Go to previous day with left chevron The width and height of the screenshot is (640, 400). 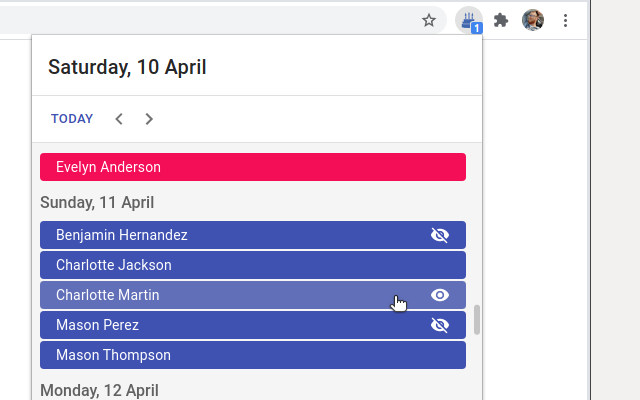tap(119, 119)
